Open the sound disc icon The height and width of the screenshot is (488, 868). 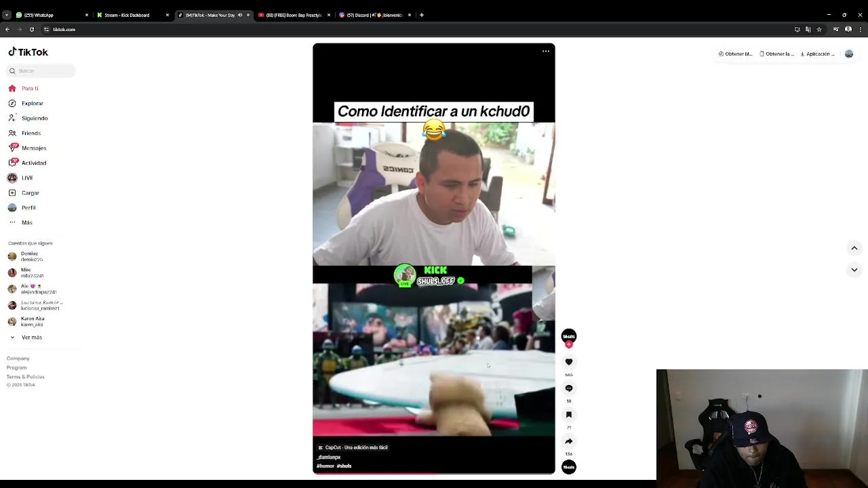click(569, 466)
